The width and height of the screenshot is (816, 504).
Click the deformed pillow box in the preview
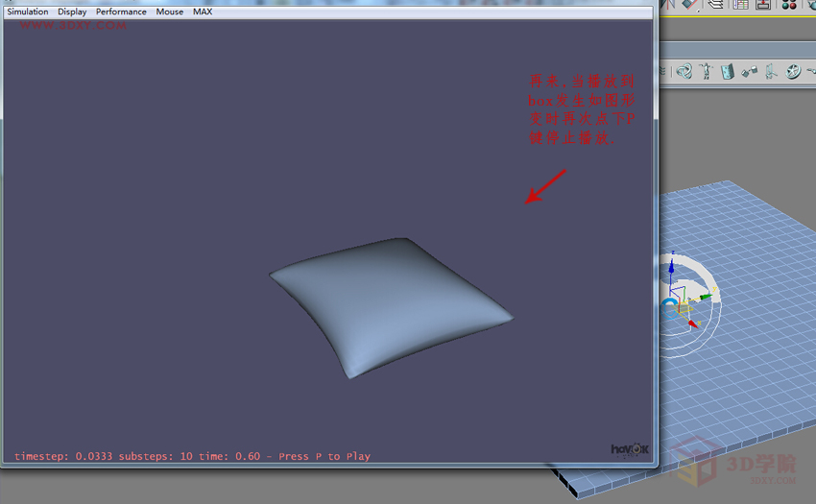392,306
